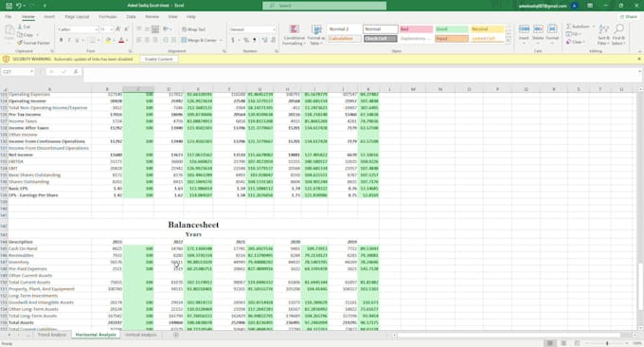Screen dimensions: 644x347
Task: Apply the Neutral cell style
Action: pyautogui.click(x=487, y=29)
